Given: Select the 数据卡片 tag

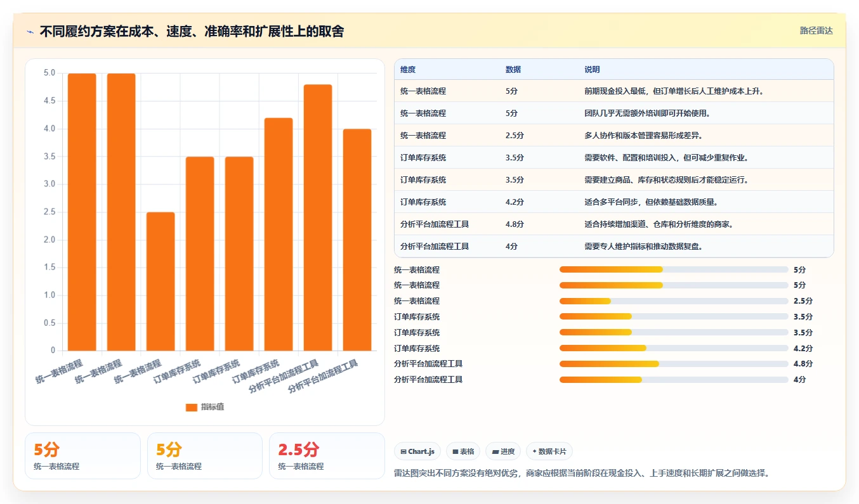Looking at the screenshot, I should tap(549, 451).
